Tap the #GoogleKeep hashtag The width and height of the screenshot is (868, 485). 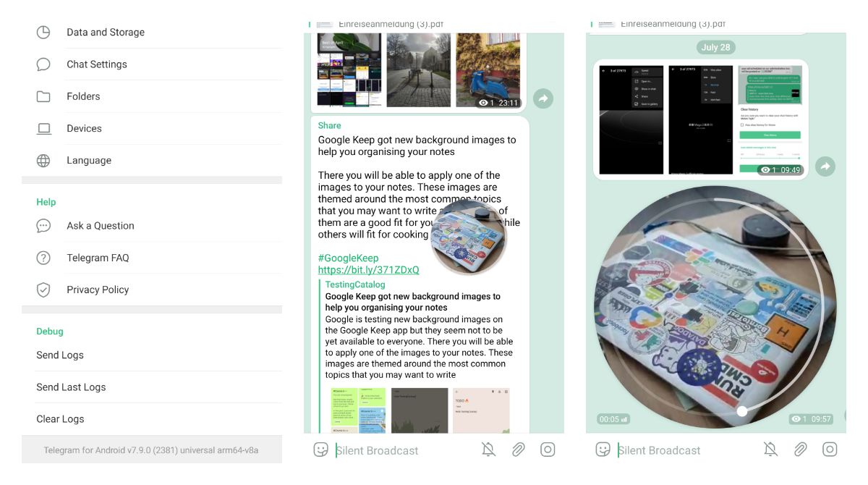(348, 258)
